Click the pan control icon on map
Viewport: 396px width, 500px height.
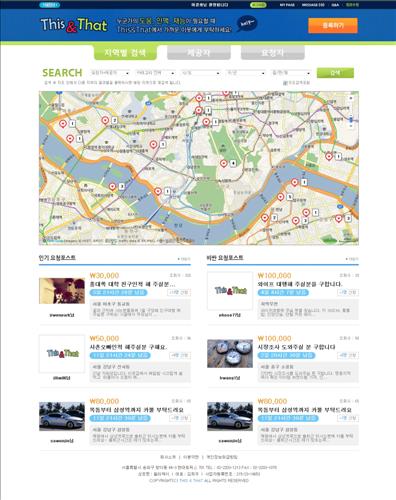[x=351, y=98]
